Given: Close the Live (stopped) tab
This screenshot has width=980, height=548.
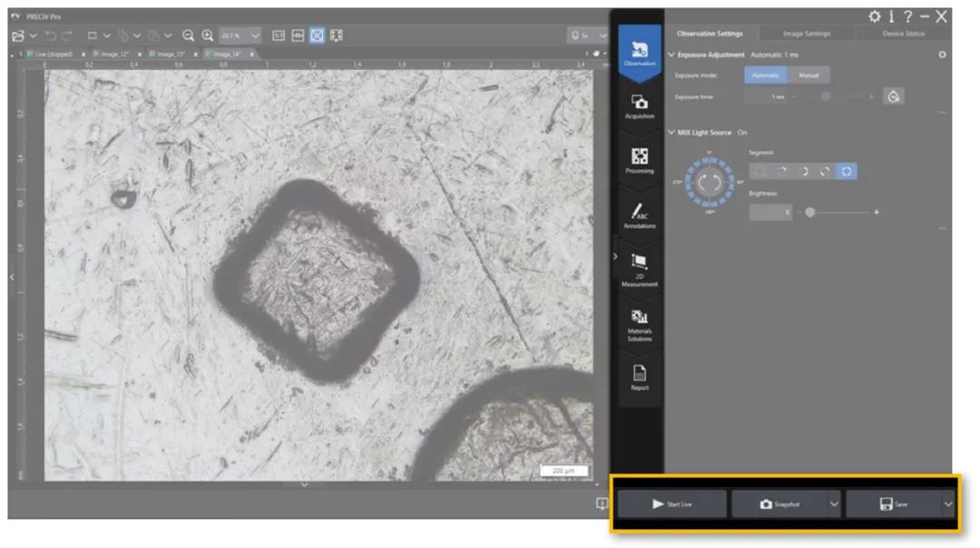Looking at the screenshot, I should coord(83,54).
